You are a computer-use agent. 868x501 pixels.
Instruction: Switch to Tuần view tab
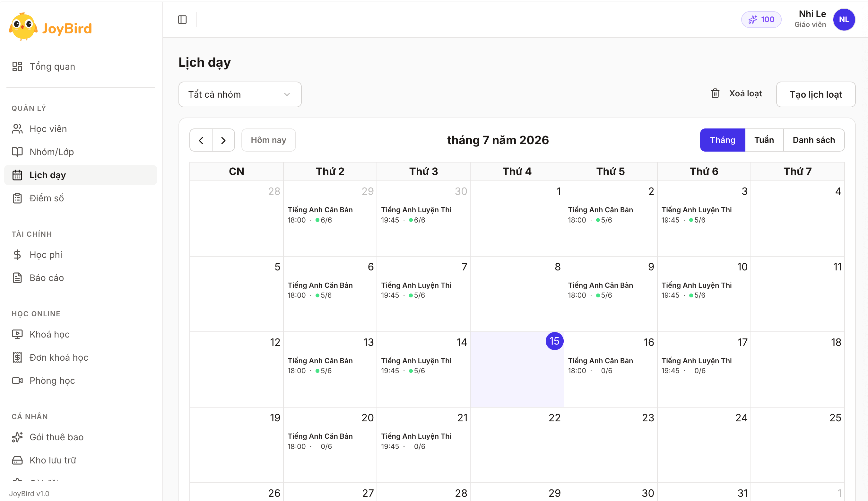764,140
